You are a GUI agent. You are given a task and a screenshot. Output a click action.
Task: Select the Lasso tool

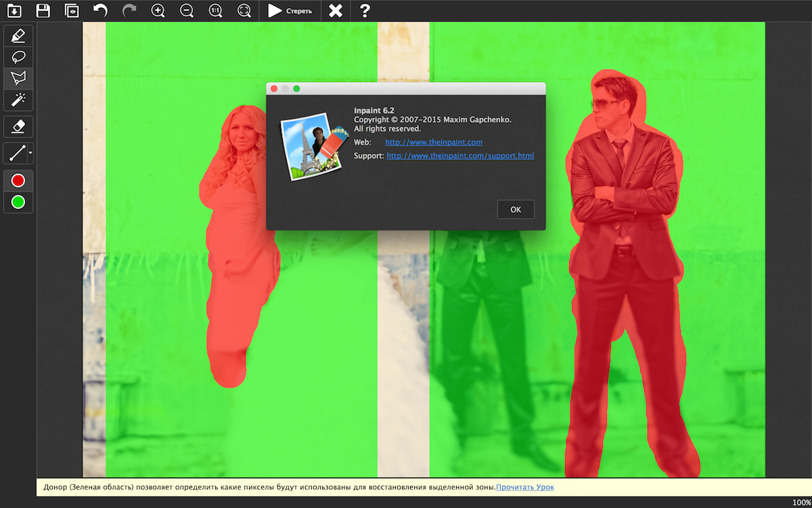pyautogui.click(x=18, y=57)
